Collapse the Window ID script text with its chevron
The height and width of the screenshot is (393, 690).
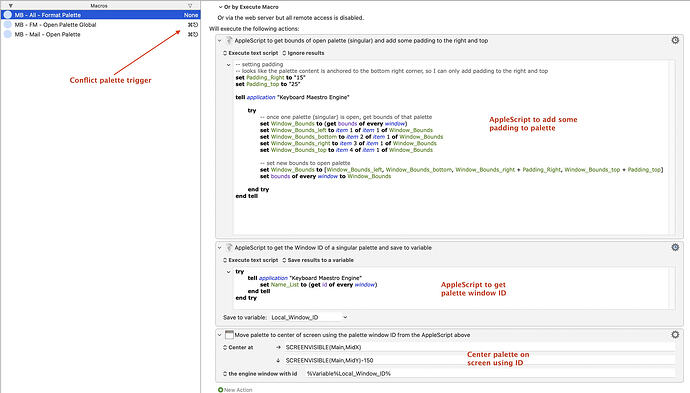[228, 272]
